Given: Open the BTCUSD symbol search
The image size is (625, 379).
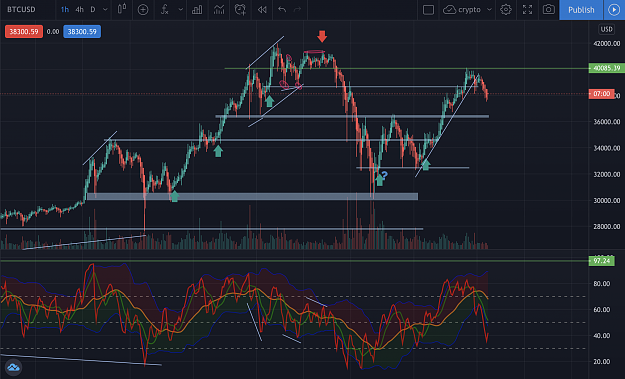Looking at the screenshot, I should (x=22, y=9).
